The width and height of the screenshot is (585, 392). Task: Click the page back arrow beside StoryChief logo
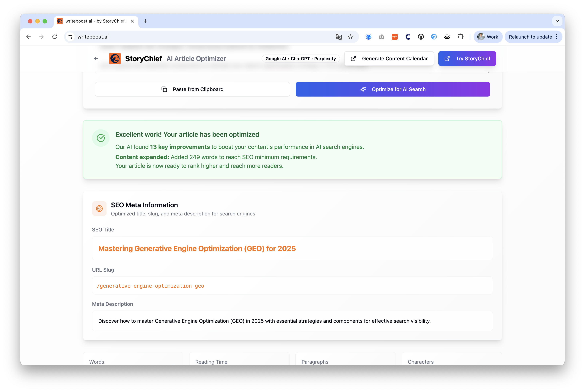tap(96, 59)
